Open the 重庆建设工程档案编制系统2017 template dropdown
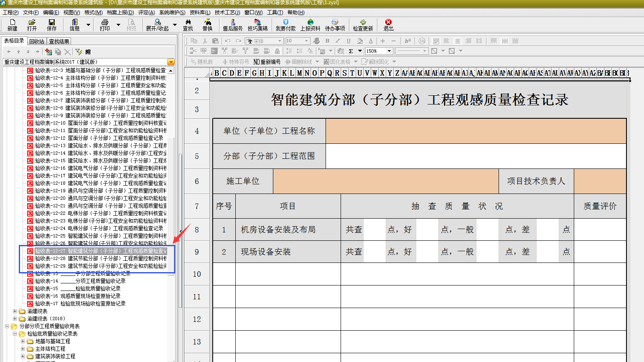The height and width of the screenshot is (362, 644). pos(171,62)
